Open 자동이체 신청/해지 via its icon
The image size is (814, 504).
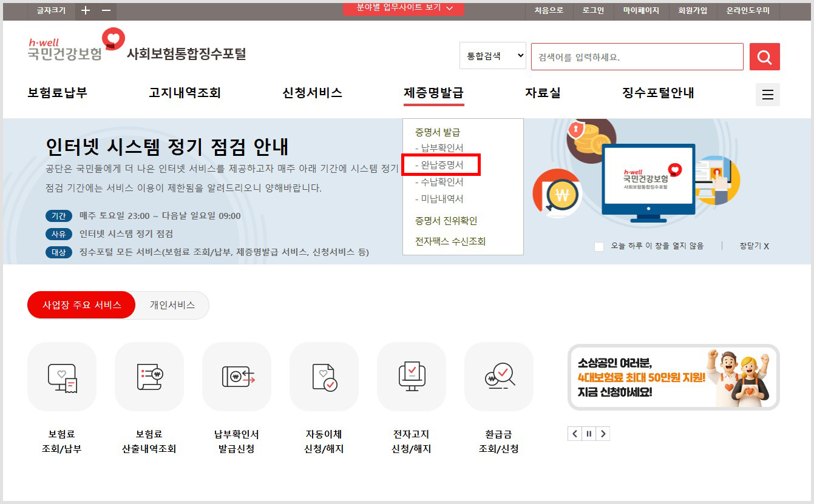point(324,376)
